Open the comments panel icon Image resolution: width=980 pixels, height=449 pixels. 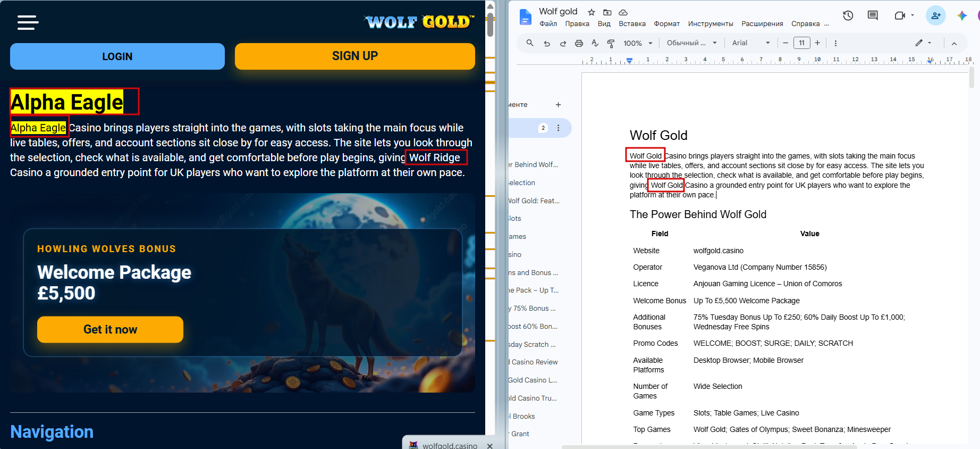click(x=873, y=15)
